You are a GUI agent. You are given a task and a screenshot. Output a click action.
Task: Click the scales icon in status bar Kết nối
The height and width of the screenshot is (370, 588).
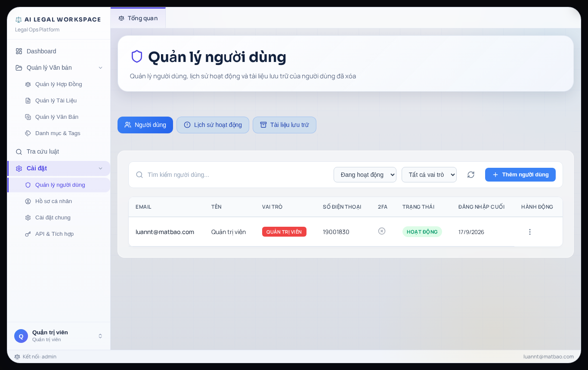[x=17, y=357]
